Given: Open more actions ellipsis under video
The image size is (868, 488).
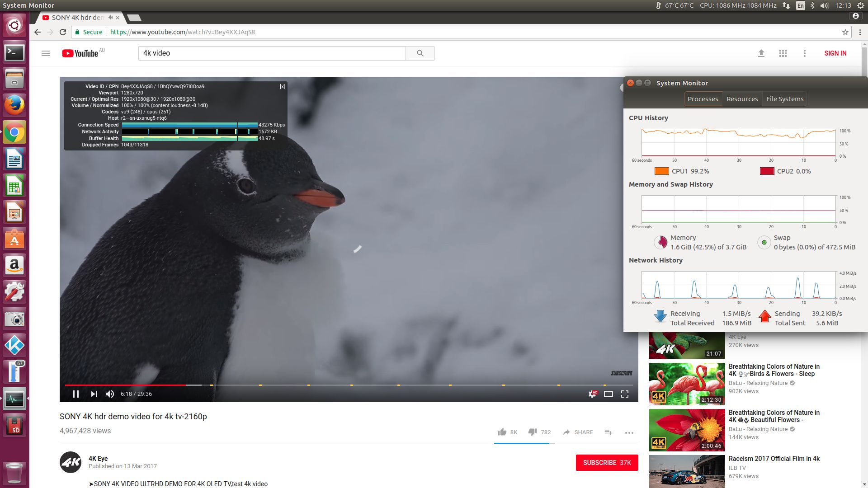Looking at the screenshot, I should [629, 432].
